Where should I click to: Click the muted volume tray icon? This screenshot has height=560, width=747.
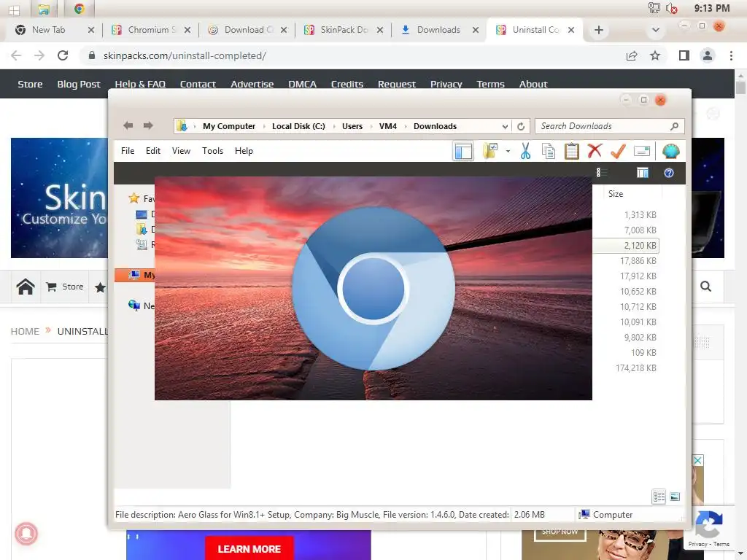[672, 8]
